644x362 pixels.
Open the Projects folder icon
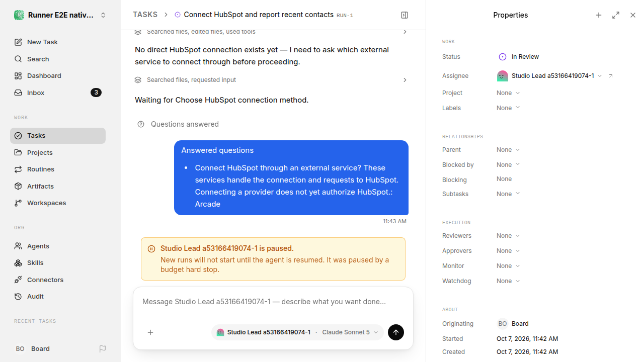pyautogui.click(x=18, y=152)
